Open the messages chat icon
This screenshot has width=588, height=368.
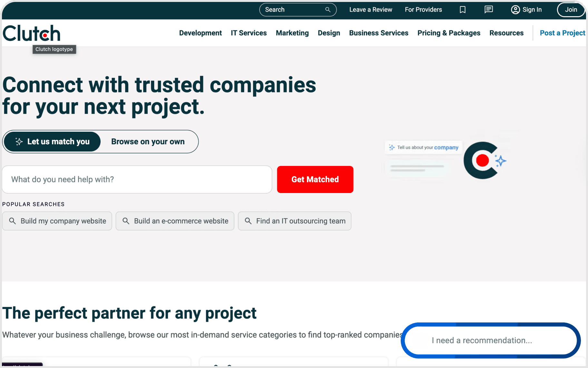[x=489, y=10]
